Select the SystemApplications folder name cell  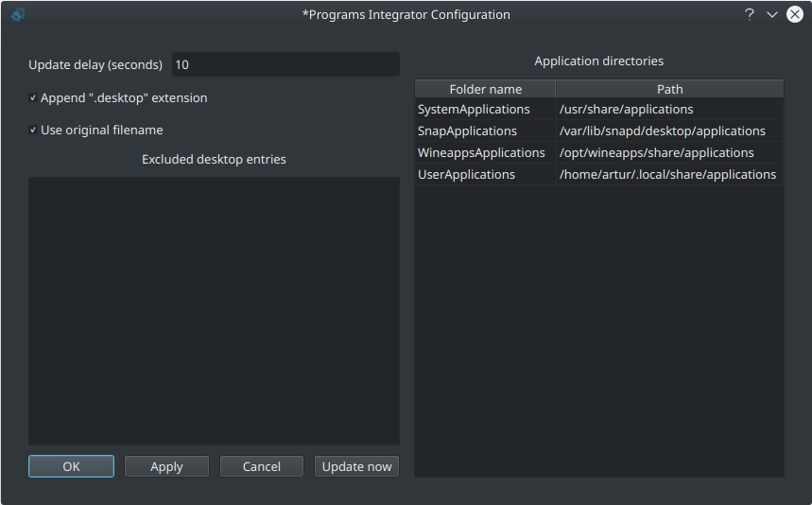pyautogui.click(x=485, y=110)
